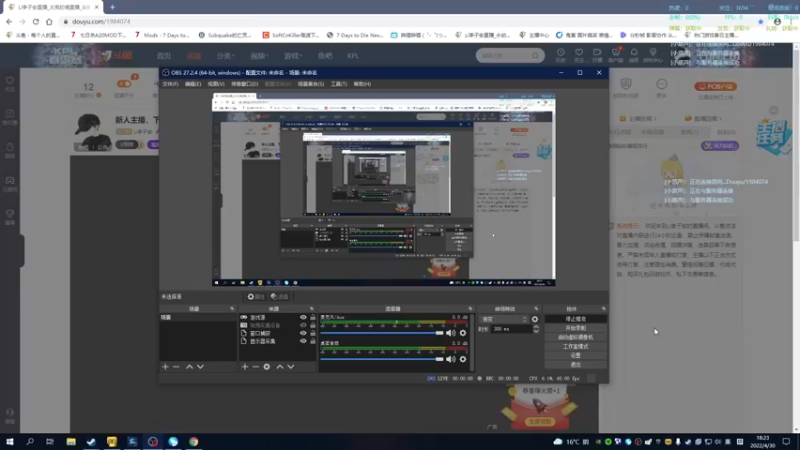
Task: Click the 开始录制 start recording button
Action: 576,328
